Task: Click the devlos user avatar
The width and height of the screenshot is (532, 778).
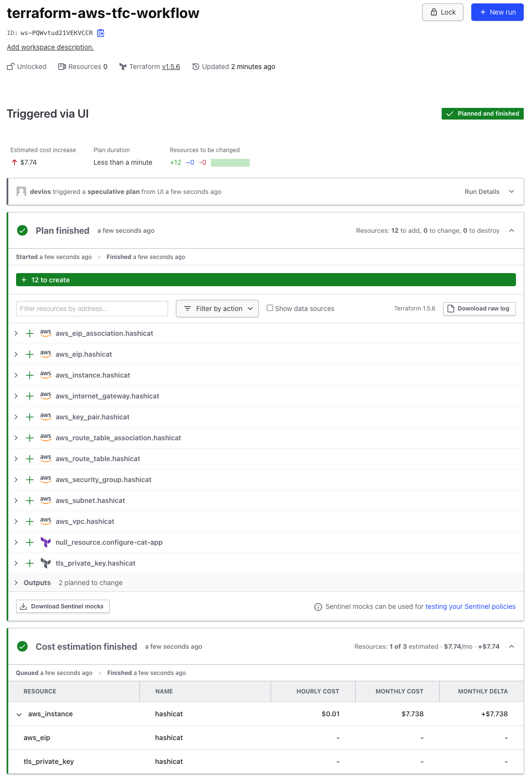Action: pyautogui.click(x=21, y=191)
